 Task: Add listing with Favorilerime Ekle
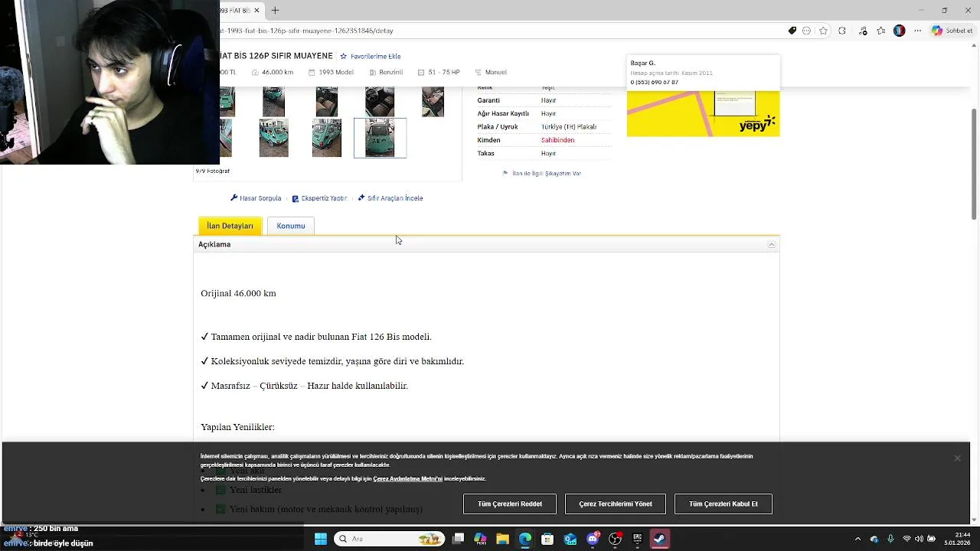click(371, 57)
